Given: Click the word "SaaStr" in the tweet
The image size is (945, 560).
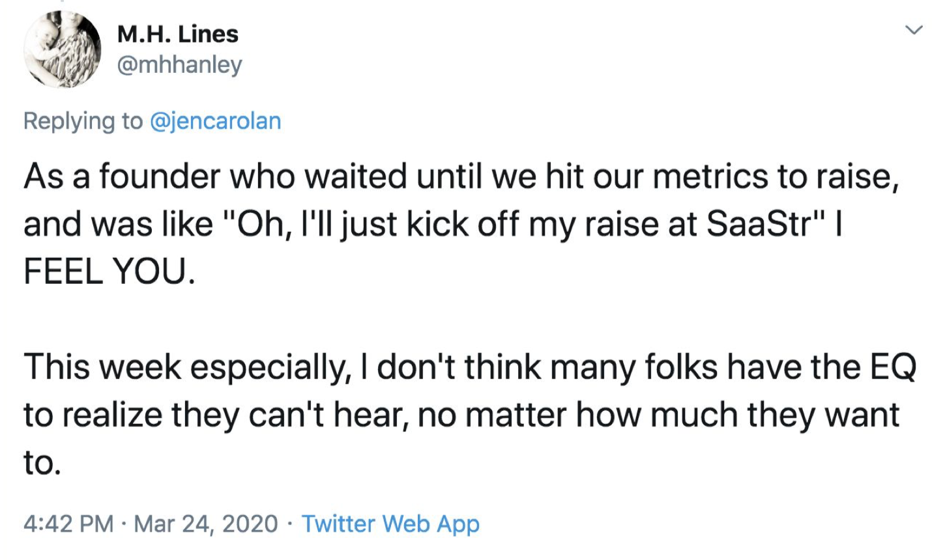Looking at the screenshot, I should coord(760,224).
